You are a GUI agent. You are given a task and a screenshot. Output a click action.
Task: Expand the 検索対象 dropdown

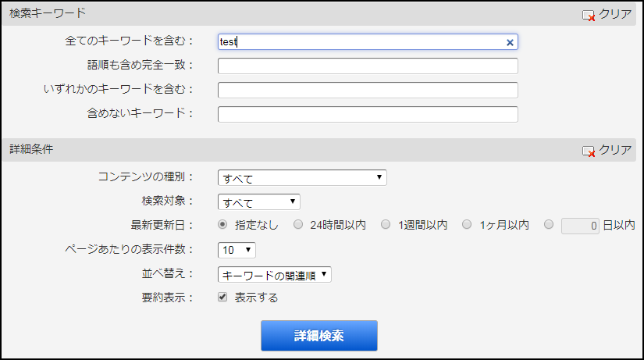[x=259, y=202]
